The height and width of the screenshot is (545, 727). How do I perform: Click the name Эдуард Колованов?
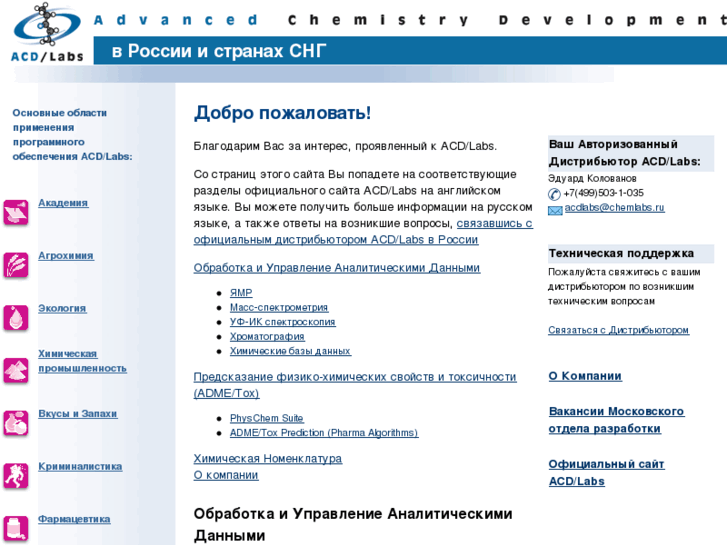tap(592, 179)
